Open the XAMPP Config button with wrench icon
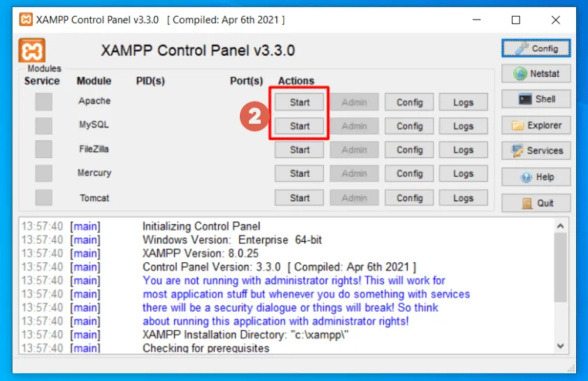The image size is (588, 381). tap(536, 48)
